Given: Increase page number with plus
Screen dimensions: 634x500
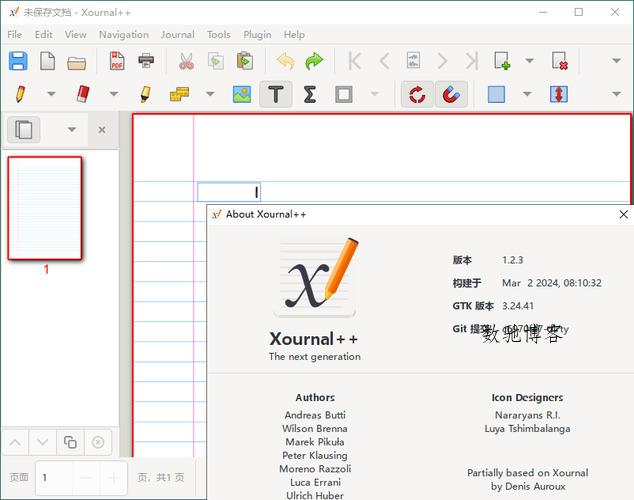Looking at the screenshot, I should [x=114, y=478].
